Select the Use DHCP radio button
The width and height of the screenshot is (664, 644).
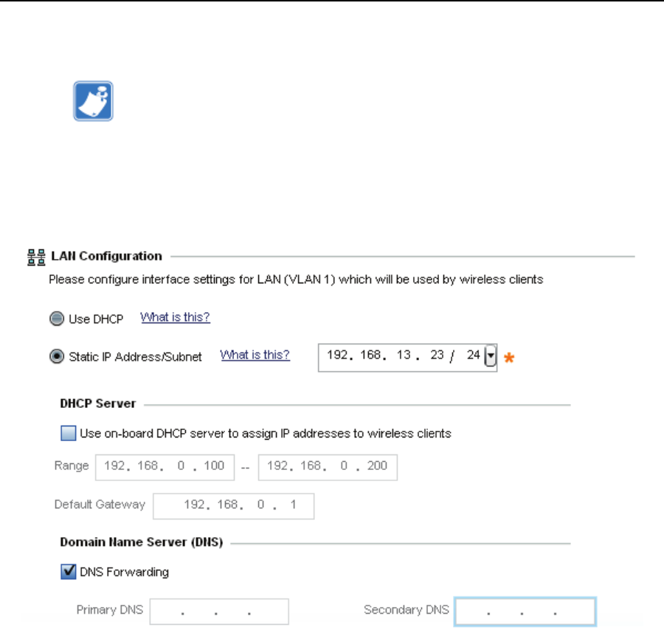point(55,319)
